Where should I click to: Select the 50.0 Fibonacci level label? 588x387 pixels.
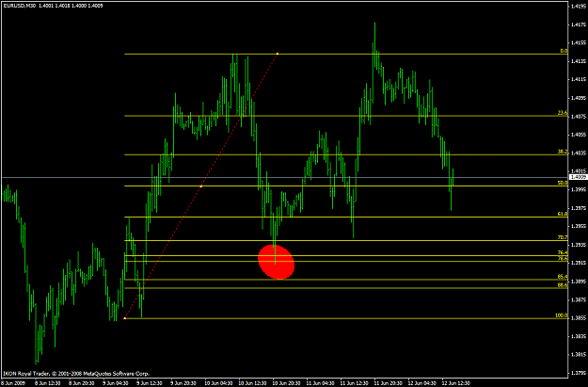tap(563, 183)
